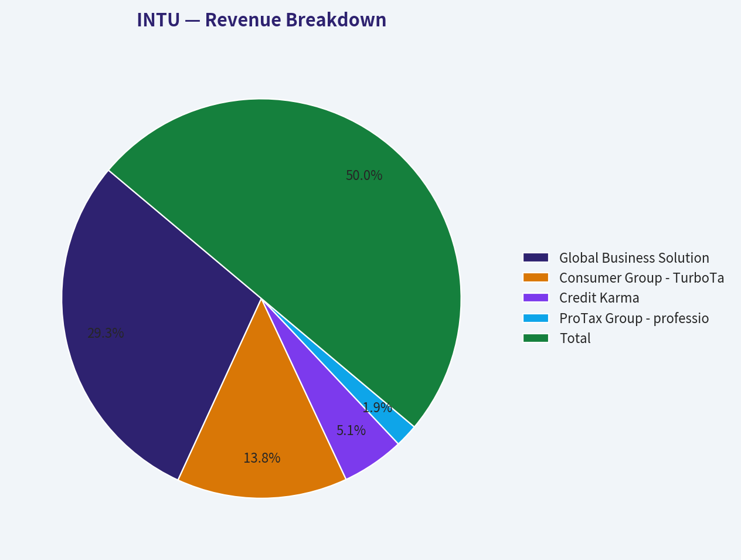The image size is (741, 560).
Task: Click the 50.0% label on green slice
Action: point(364,175)
